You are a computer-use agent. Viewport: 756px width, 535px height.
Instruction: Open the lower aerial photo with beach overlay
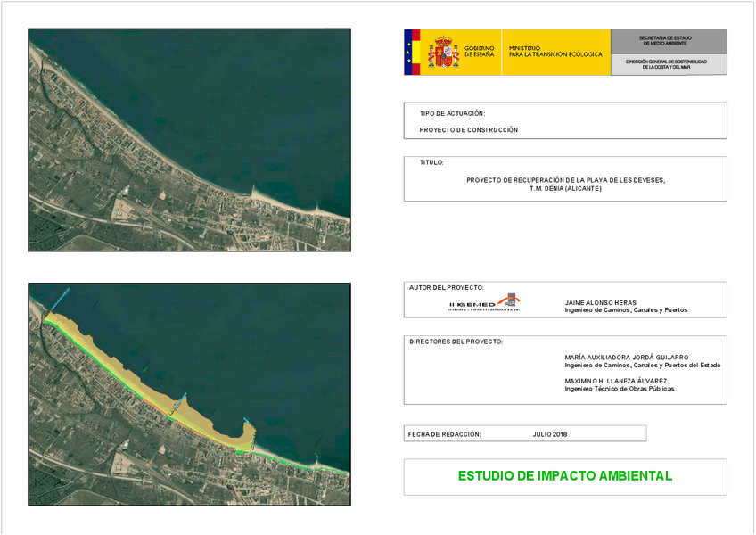(190, 395)
